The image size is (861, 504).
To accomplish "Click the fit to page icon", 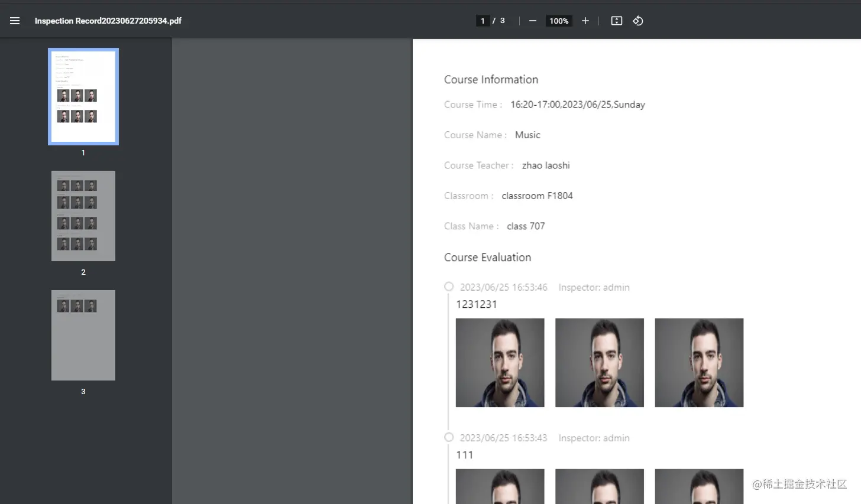I will (x=616, y=21).
